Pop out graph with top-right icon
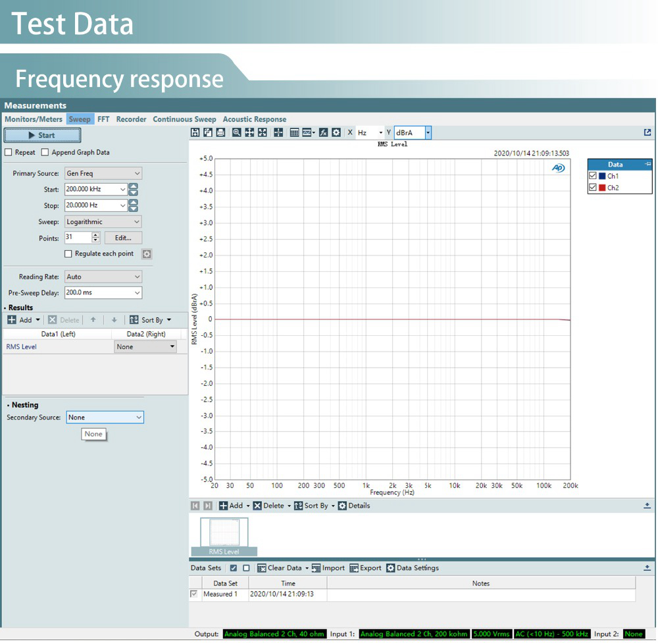This screenshot has height=644, width=658. [647, 132]
